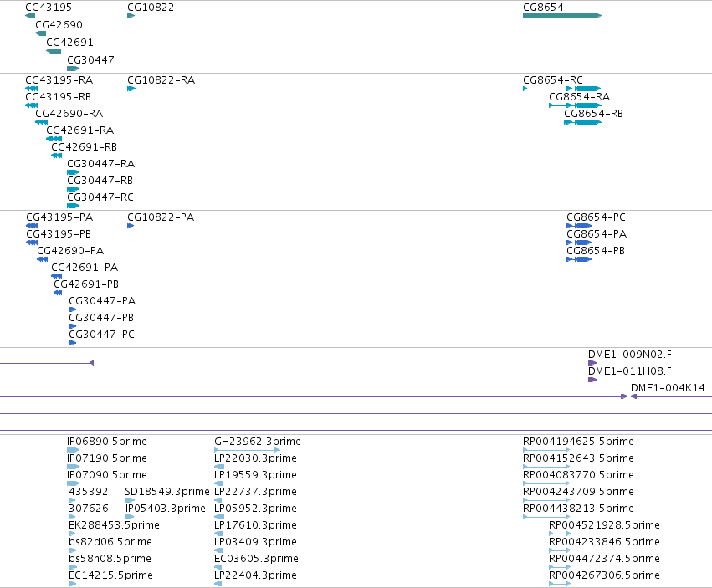The image size is (712, 588).
Task: Click EST IP07190.5prime
Action: pyautogui.click(x=108, y=458)
